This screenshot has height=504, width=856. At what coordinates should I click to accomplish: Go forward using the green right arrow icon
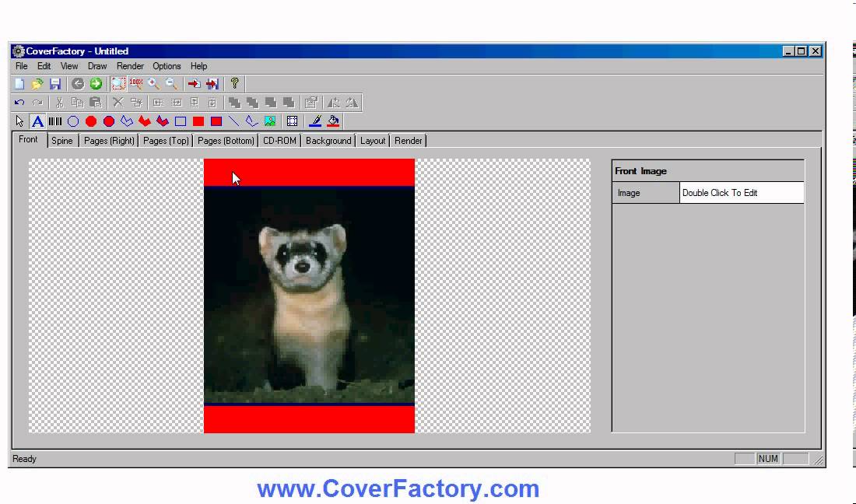tap(96, 83)
